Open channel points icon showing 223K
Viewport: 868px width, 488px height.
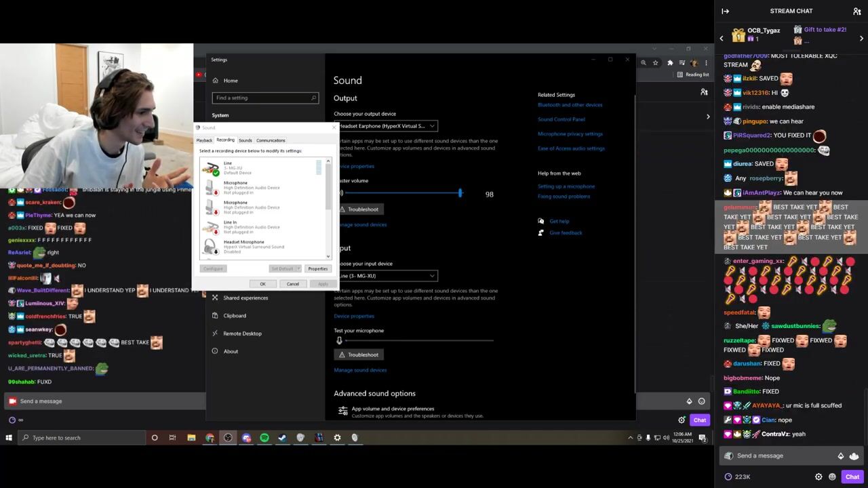coord(736,476)
